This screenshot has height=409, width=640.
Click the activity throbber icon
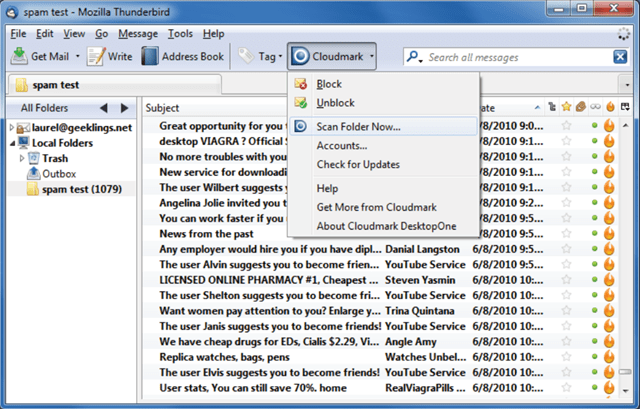pyautogui.click(x=624, y=34)
